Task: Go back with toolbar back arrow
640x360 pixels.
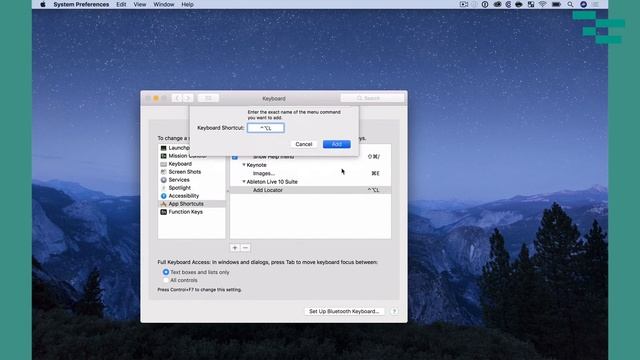Action: (177, 98)
